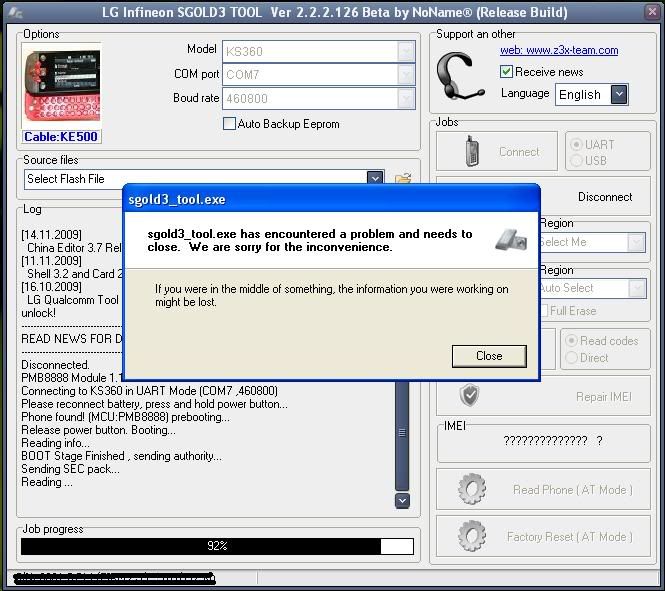The height and width of the screenshot is (591, 665).
Task: Click the app icon in title bar
Action: click(x=16, y=12)
